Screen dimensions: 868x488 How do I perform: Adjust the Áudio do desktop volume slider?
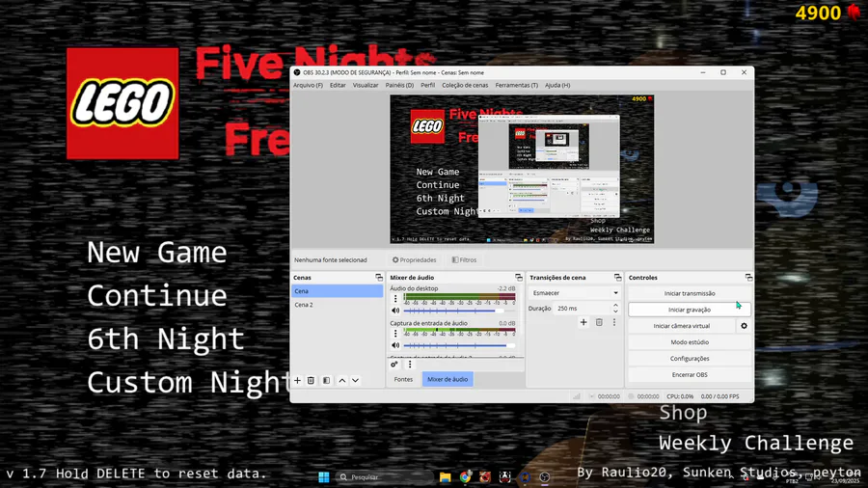tap(458, 311)
